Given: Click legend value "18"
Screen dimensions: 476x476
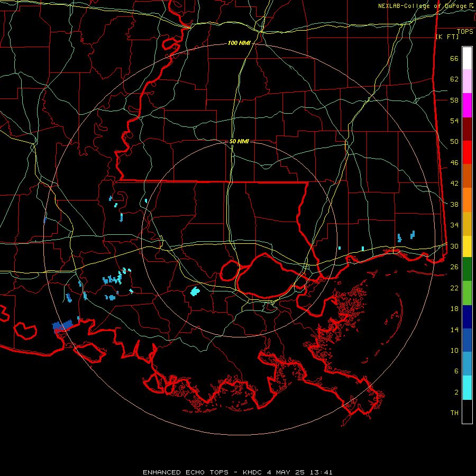Looking at the screenshot, I should click(454, 309).
